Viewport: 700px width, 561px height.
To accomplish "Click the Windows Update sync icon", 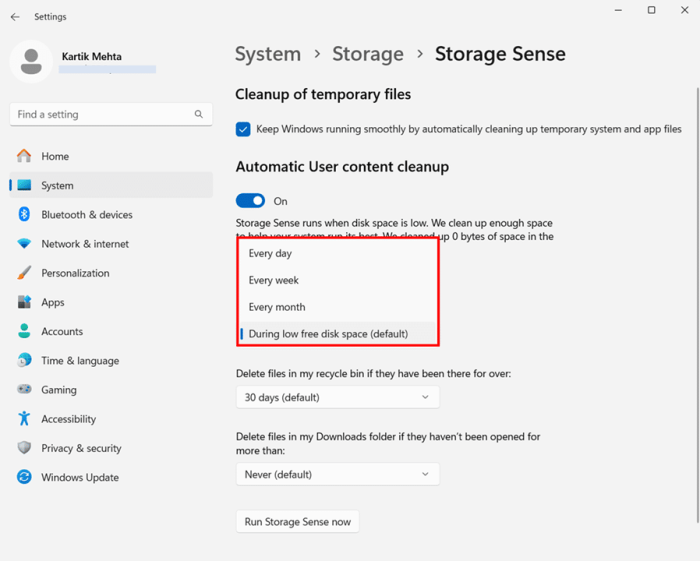I will tap(24, 477).
